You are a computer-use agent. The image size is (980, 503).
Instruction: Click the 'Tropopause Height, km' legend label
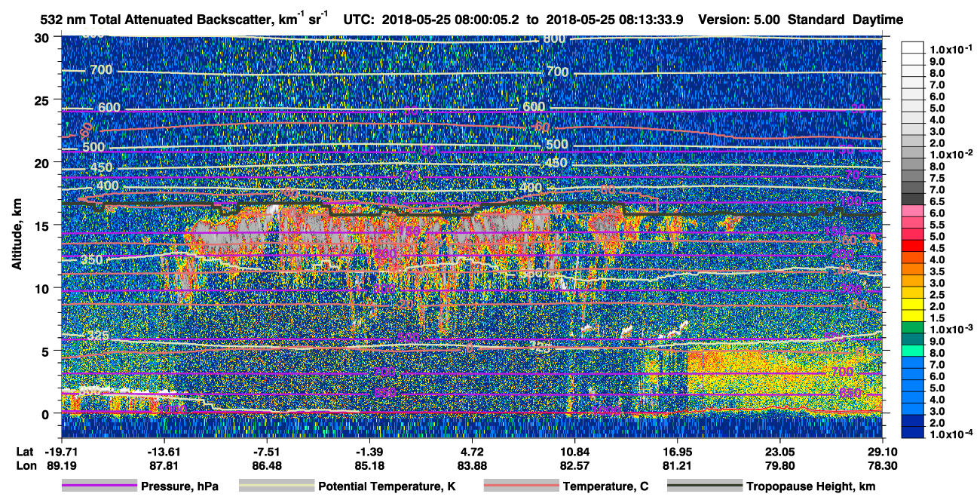[x=811, y=486]
